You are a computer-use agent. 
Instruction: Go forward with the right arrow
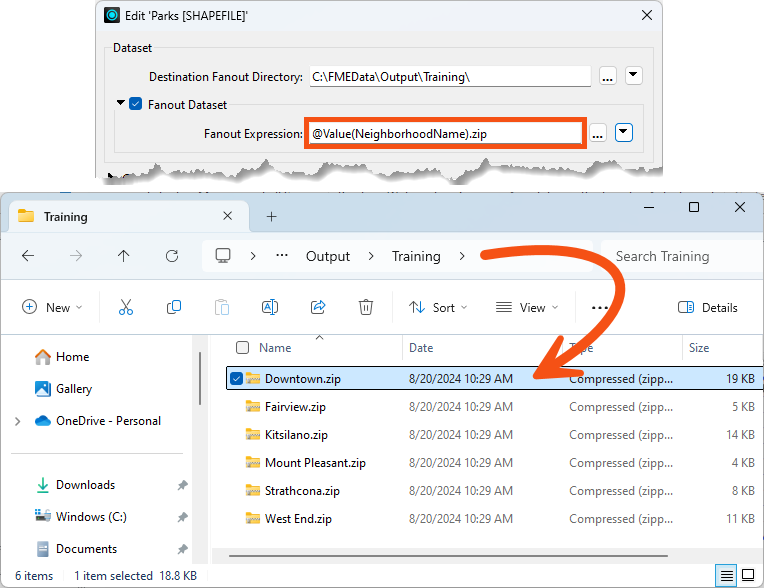(x=76, y=256)
